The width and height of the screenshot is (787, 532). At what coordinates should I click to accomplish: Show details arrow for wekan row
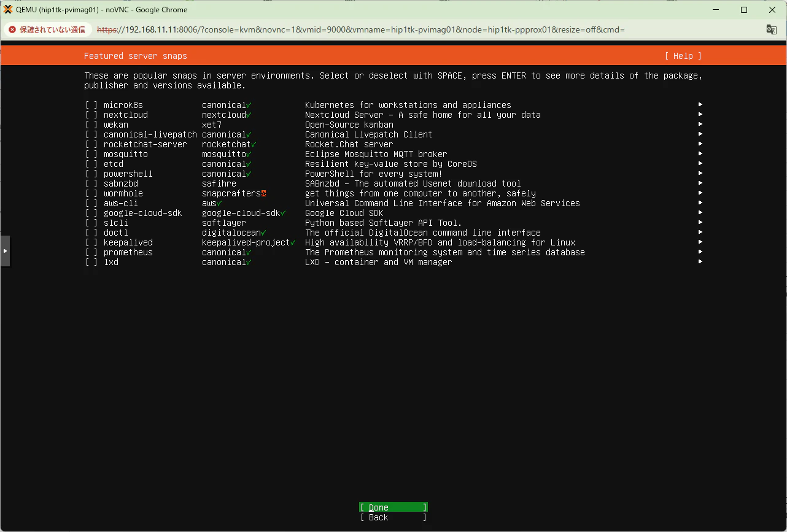point(700,125)
